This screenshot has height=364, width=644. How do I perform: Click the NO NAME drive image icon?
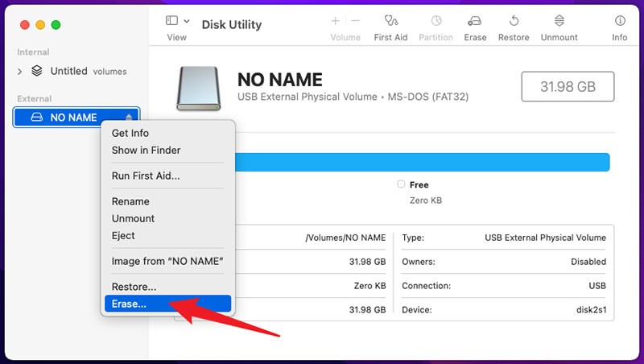point(199,89)
